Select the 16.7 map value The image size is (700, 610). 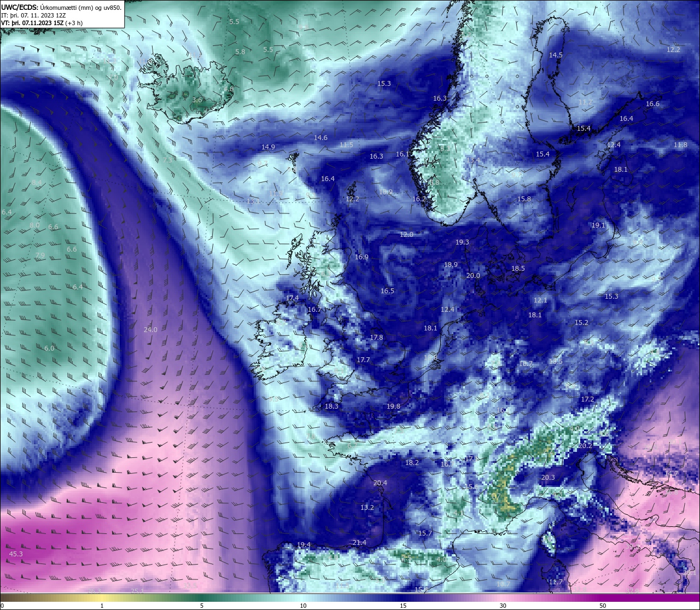(x=314, y=309)
